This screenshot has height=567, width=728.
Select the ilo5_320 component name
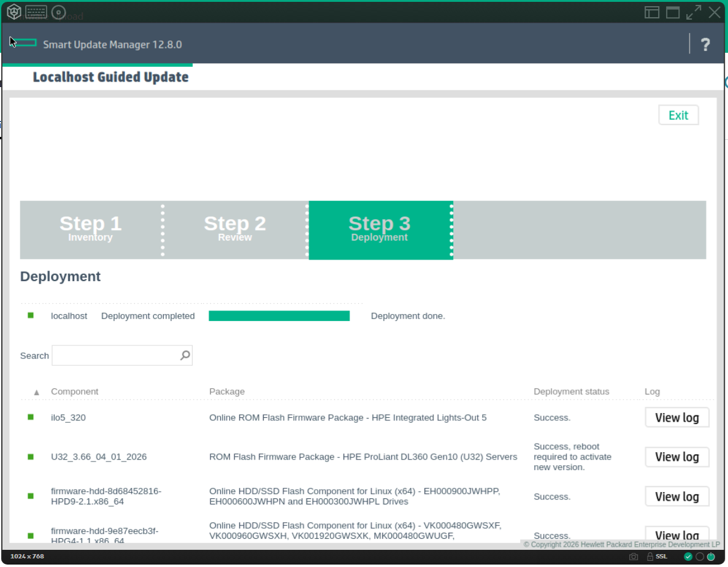68,417
